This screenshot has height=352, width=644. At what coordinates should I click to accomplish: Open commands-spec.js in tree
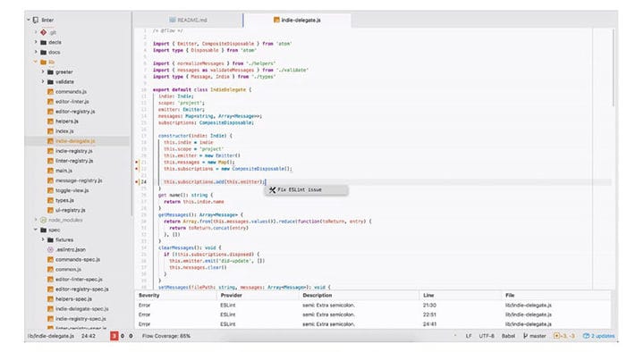point(78,259)
